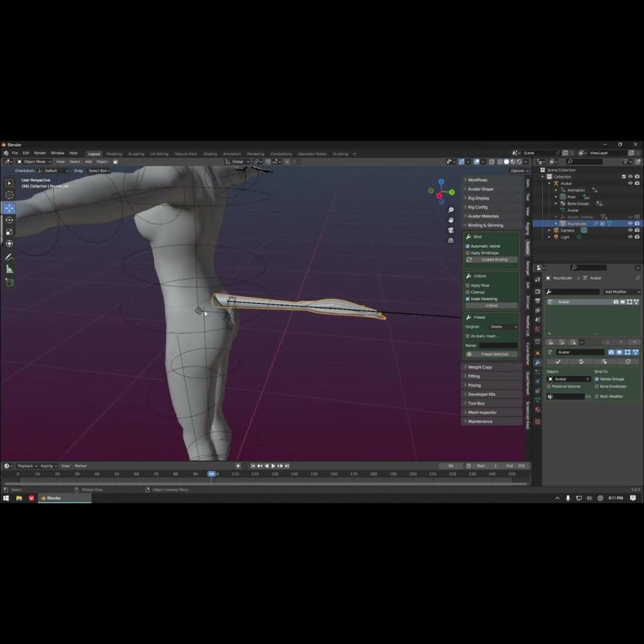
Task: Click the timeline play button
Action: [273, 466]
